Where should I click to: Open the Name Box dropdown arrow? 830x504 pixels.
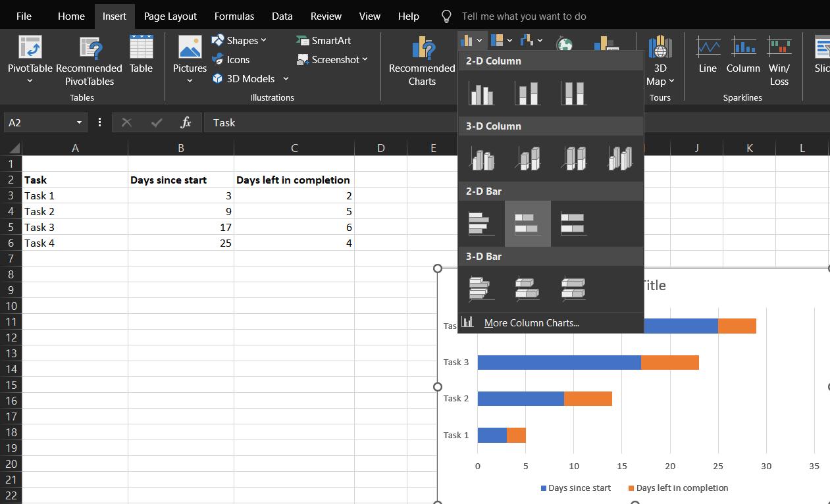80,122
